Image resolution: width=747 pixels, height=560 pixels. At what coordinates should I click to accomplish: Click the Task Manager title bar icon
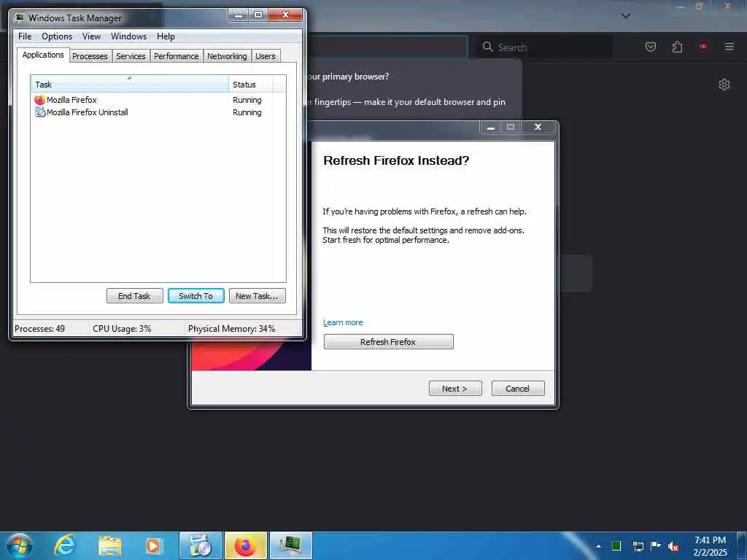[x=19, y=17]
